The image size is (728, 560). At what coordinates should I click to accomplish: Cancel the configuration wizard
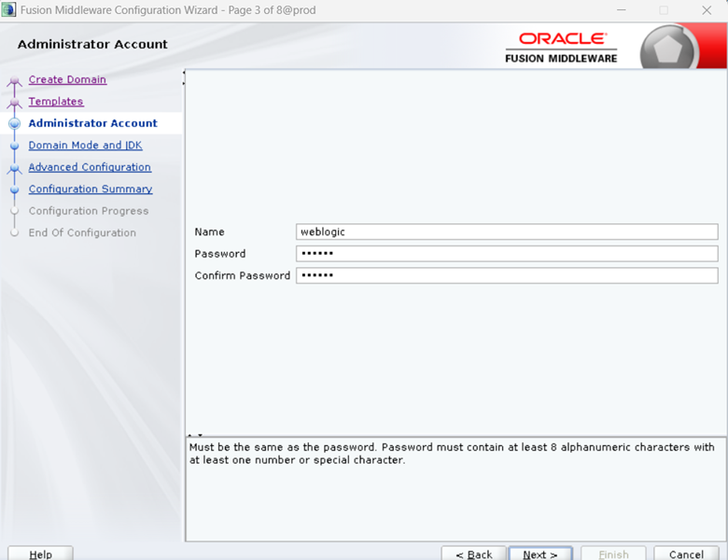[x=686, y=553]
